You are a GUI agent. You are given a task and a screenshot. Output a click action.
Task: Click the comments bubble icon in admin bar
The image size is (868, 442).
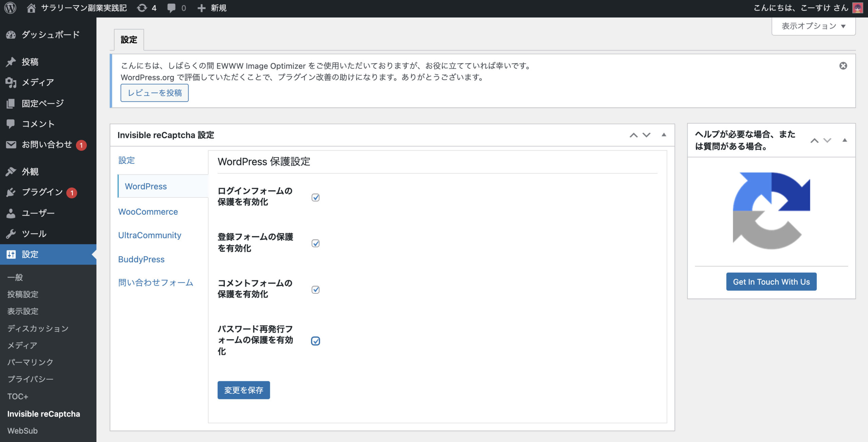172,8
